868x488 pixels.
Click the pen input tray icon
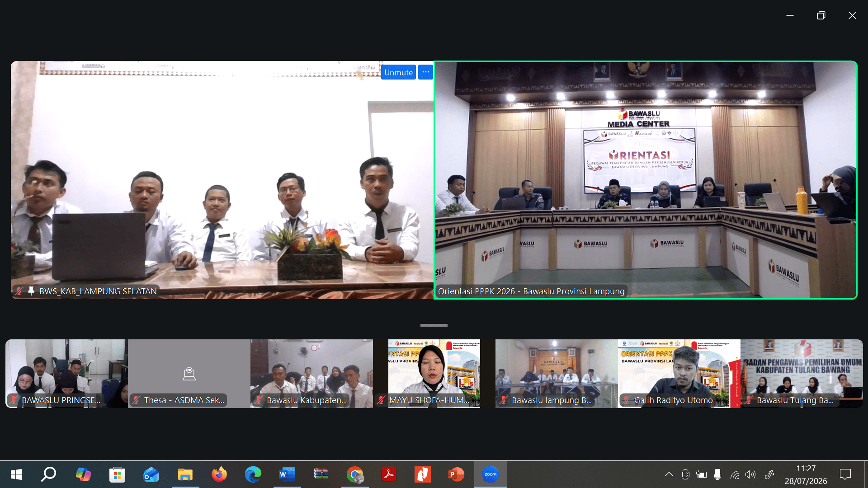(x=769, y=474)
